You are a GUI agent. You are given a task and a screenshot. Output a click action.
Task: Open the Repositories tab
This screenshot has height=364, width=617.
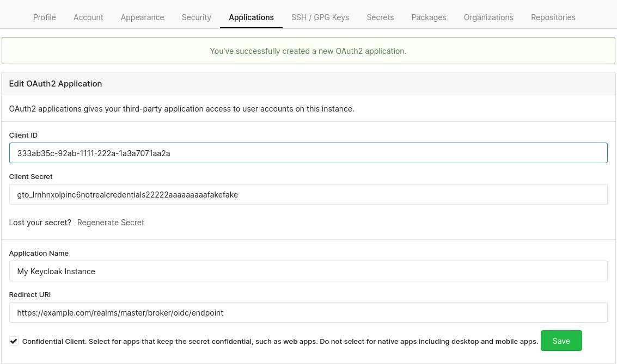553,17
